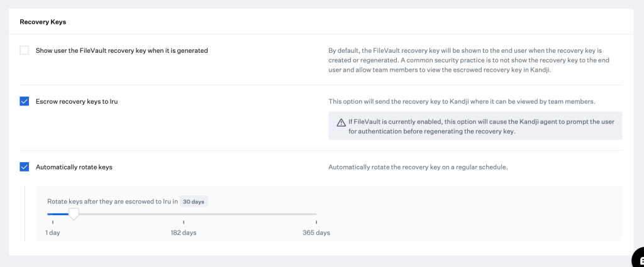Enable showing the FileVault recovery key to user

coord(25,50)
